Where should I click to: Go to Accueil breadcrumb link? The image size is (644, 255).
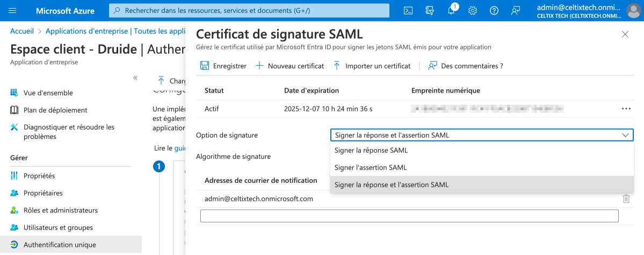[22, 31]
